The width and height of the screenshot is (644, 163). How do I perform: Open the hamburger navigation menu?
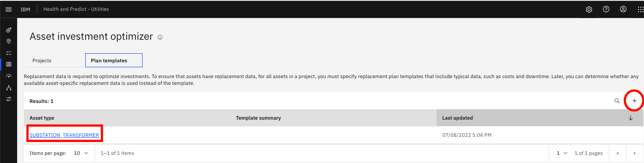(9, 9)
